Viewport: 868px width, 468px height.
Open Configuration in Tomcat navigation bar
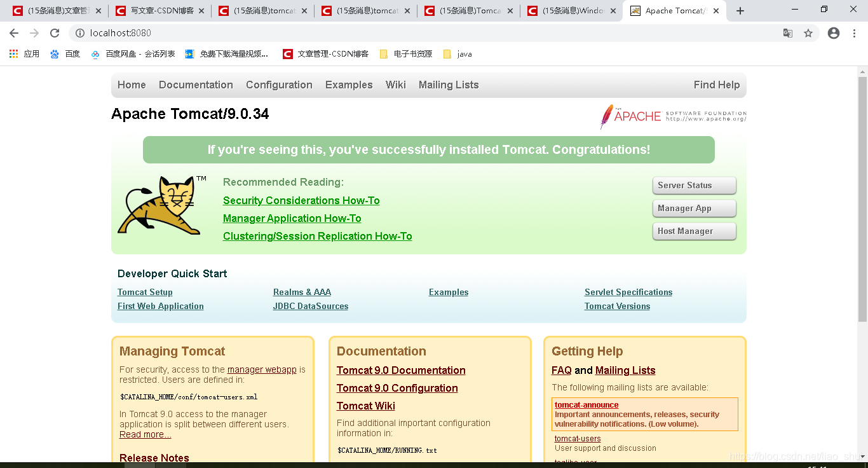point(279,85)
